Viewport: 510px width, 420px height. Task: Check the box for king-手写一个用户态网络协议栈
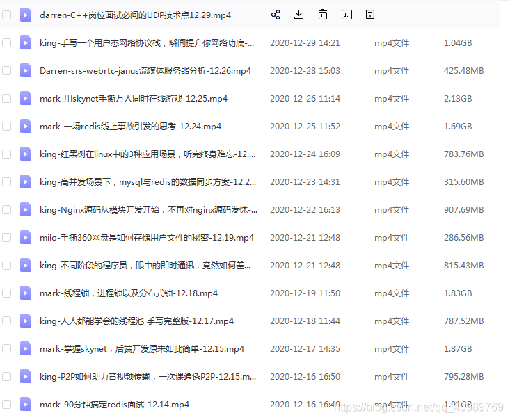point(6,42)
